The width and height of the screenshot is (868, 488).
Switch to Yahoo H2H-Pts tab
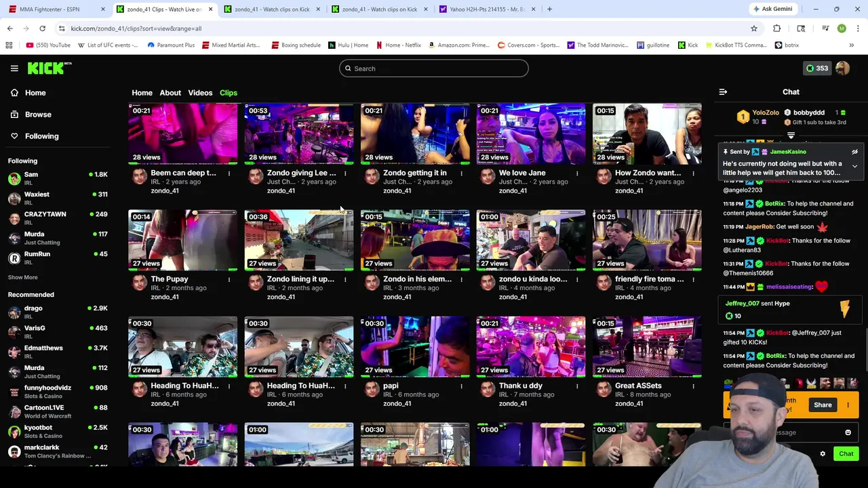tap(486, 9)
